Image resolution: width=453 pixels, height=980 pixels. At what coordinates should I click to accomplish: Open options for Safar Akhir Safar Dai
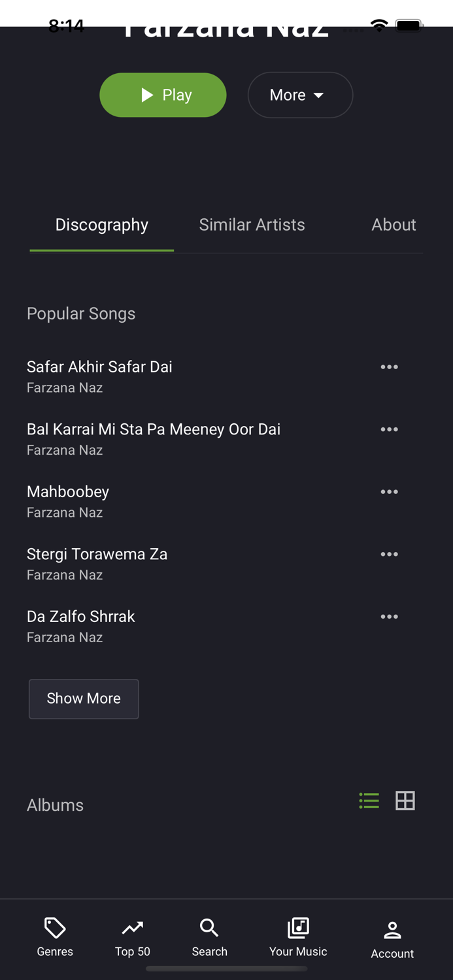click(x=389, y=367)
